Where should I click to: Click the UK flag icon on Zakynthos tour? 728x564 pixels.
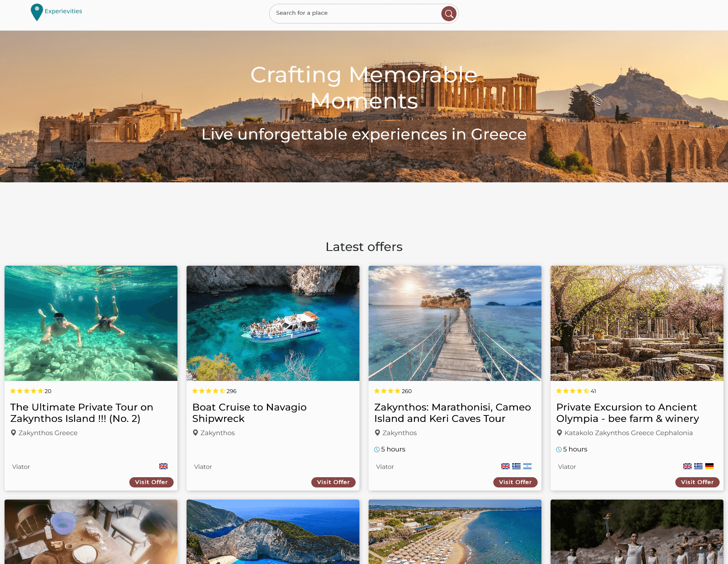(x=506, y=466)
